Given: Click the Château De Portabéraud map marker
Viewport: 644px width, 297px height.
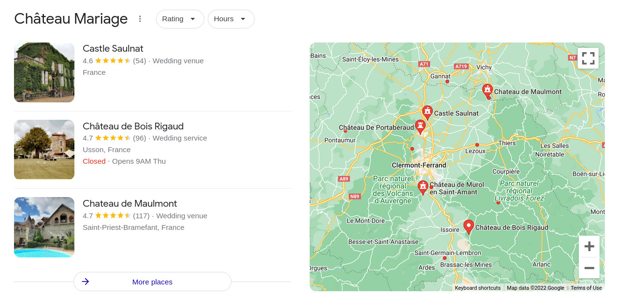Looking at the screenshot, I should pos(420,126).
